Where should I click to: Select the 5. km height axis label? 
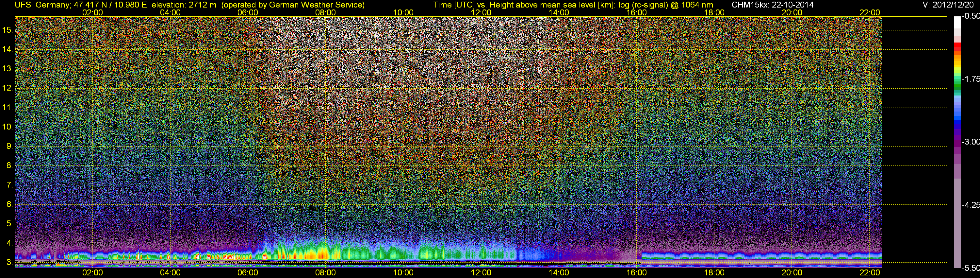point(9,223)
